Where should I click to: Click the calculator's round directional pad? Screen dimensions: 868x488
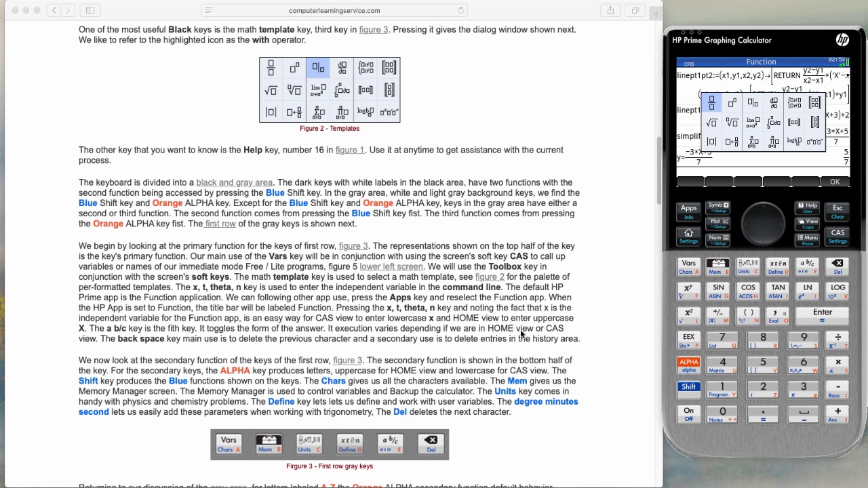tap(764, 224)
